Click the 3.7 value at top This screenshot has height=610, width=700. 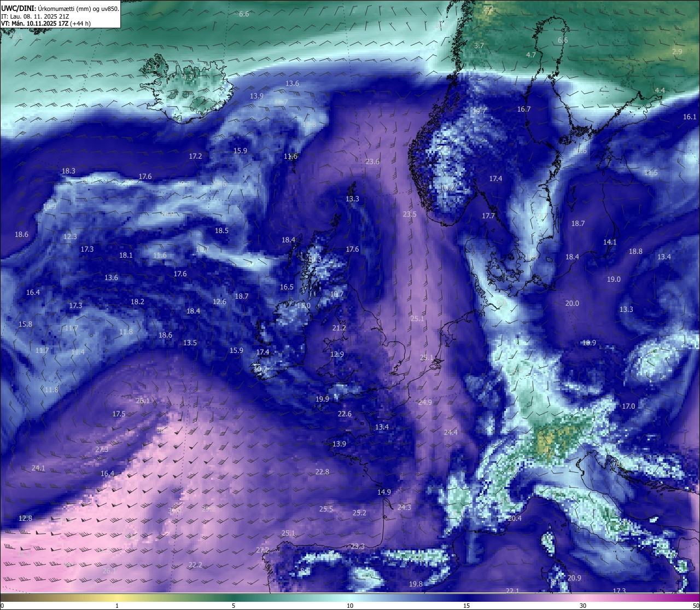pyautogui.click(x=479, y=45)
